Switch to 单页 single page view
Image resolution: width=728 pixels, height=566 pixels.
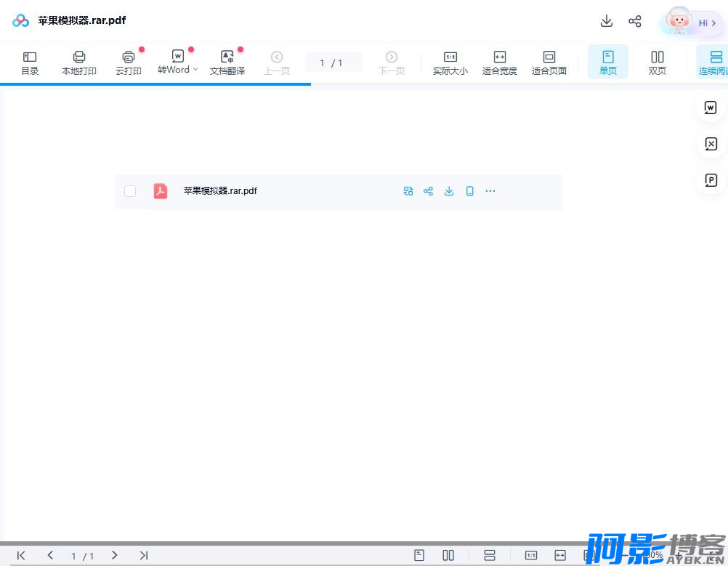(x=608, y=62)
